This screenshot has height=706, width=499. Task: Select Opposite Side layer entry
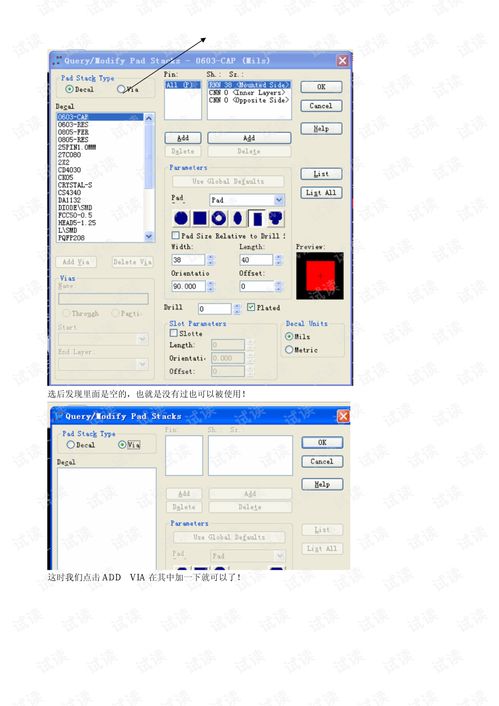click(249, 100)
